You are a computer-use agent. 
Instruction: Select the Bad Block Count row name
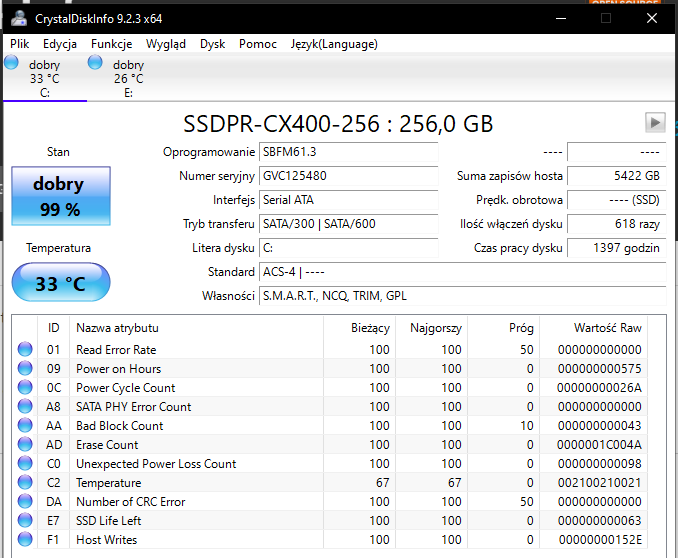coord(120,426)
